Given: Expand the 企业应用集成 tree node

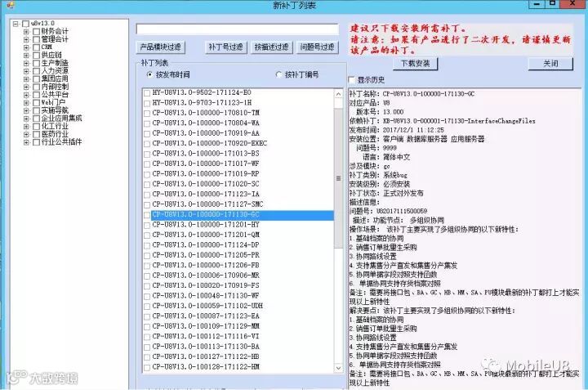Looking at the screenshot, I should (26, 119).
